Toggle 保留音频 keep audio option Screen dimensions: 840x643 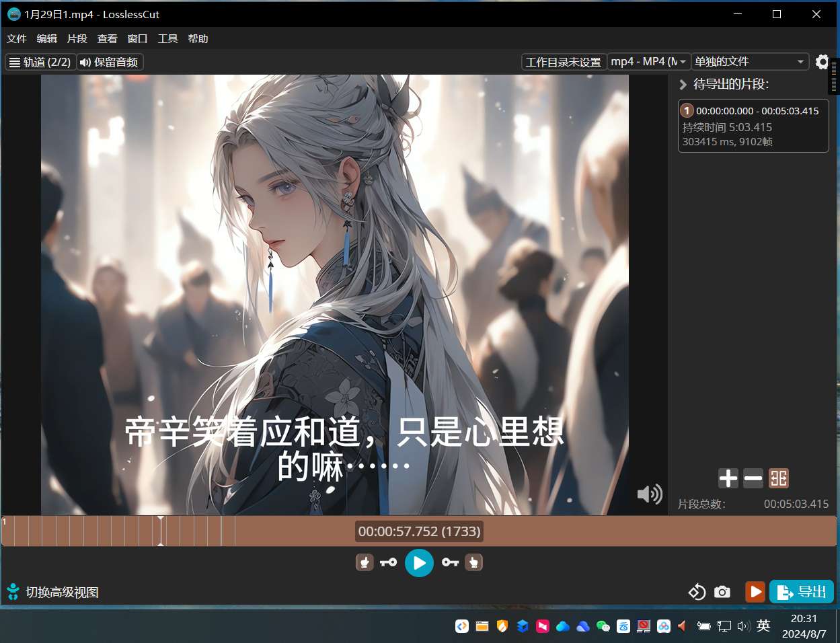click(110, 62)
